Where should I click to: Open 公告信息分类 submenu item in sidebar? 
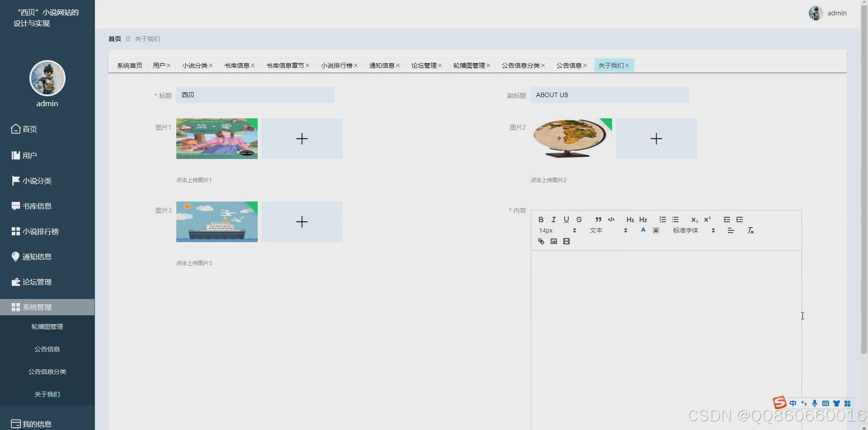point(47,372)
